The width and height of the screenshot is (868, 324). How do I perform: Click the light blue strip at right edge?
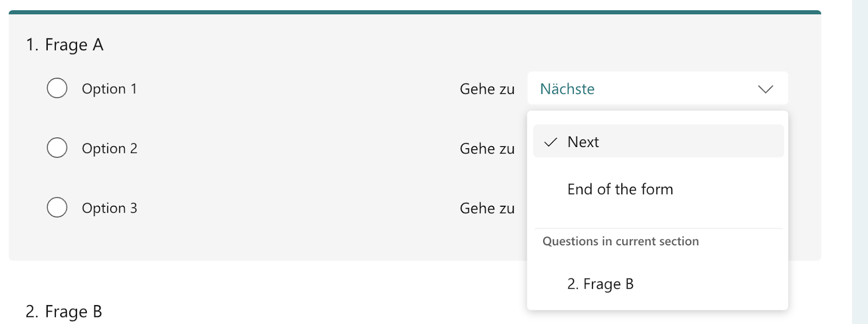click(860, 163)
